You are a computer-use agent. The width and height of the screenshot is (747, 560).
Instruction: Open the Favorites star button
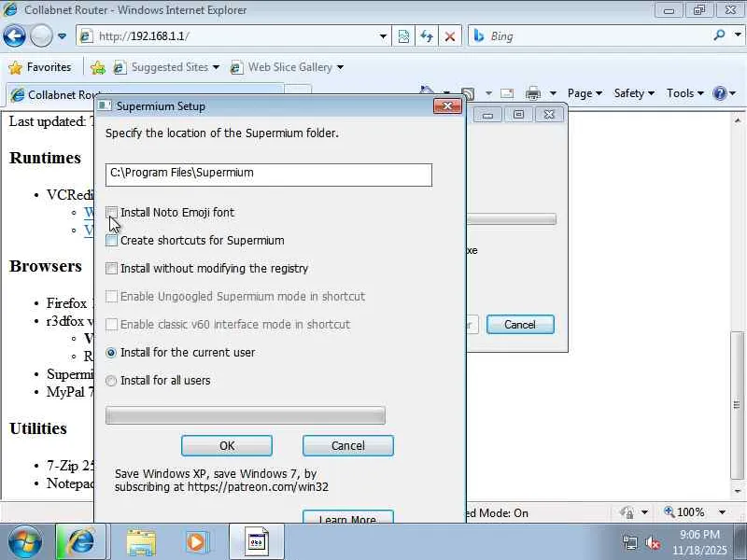[x=40, y=67]
